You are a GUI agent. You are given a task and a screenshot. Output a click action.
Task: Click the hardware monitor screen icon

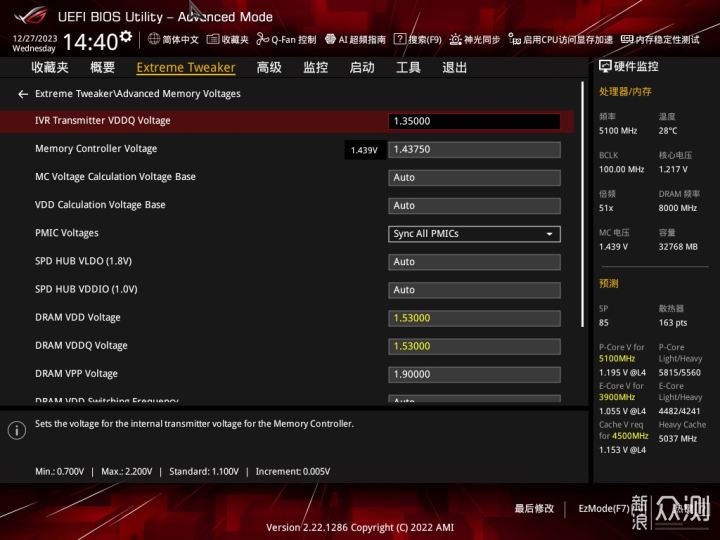(605, 67)
